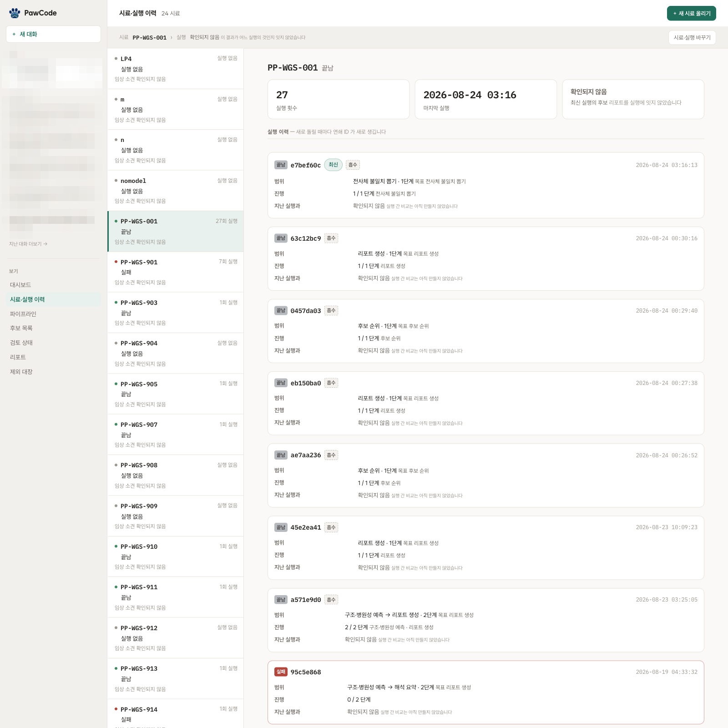The image size is (728, 728).
Task: Click the 최신 badge on run e7bef60c
Action: click(334, 165)
